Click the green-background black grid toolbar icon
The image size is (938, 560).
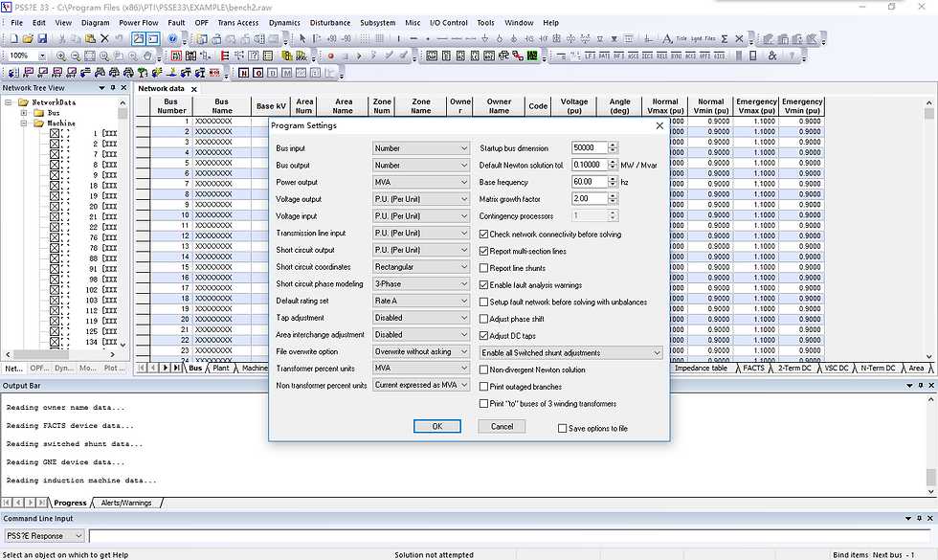pos(532,56)
